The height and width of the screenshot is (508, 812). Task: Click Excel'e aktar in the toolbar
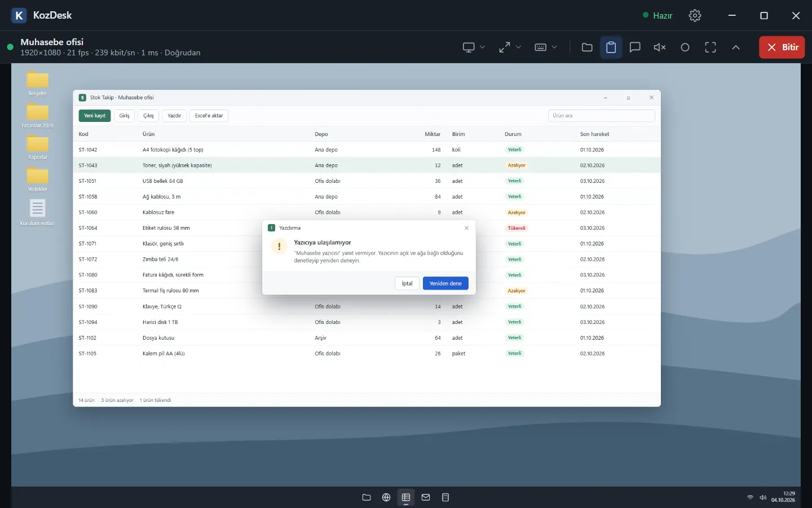pyautogui.click(x=209, y=116)
